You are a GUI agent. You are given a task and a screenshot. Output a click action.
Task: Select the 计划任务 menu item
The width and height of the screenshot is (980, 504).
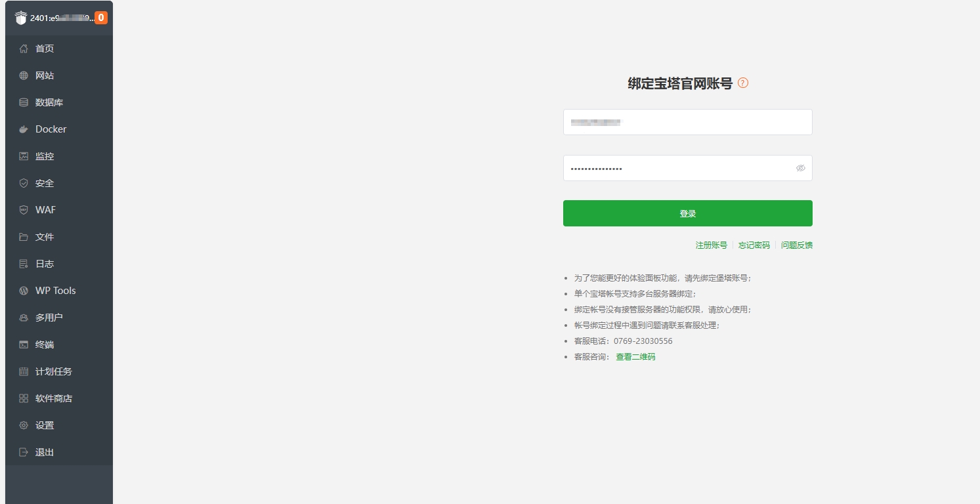(x=59, y=371)
